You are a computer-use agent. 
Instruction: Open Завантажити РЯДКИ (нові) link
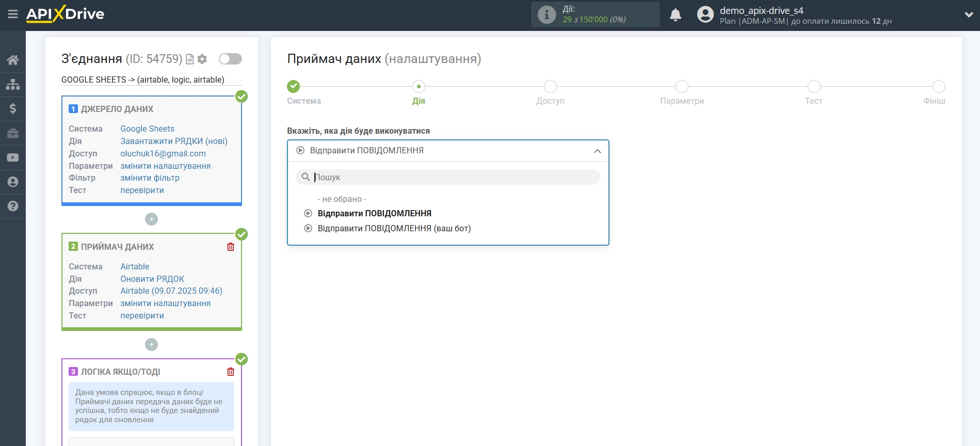[x=174, y=141]
